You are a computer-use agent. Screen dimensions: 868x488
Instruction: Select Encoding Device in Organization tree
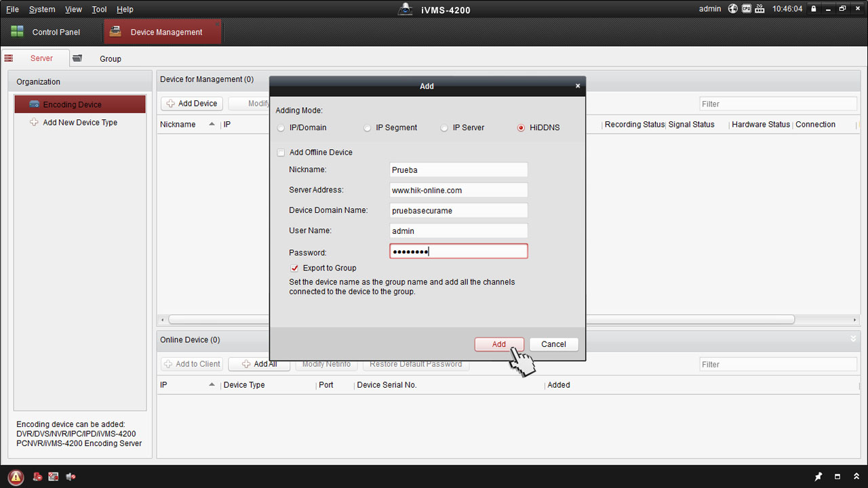coord(80,104)
